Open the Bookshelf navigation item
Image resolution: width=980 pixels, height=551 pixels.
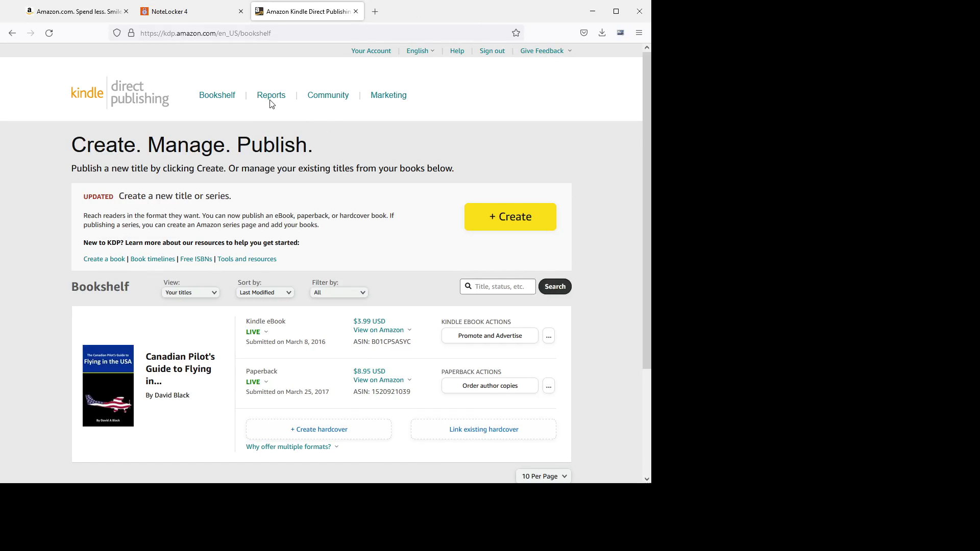pos(217,95)
